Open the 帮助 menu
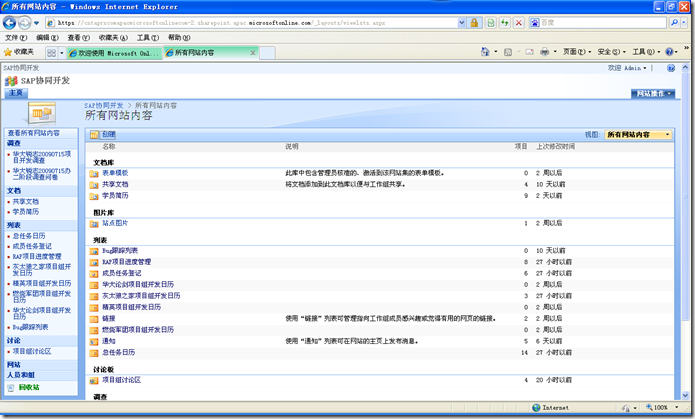This screenshot has width=695, height=419. pyautogui.click(x=179, y=38)
